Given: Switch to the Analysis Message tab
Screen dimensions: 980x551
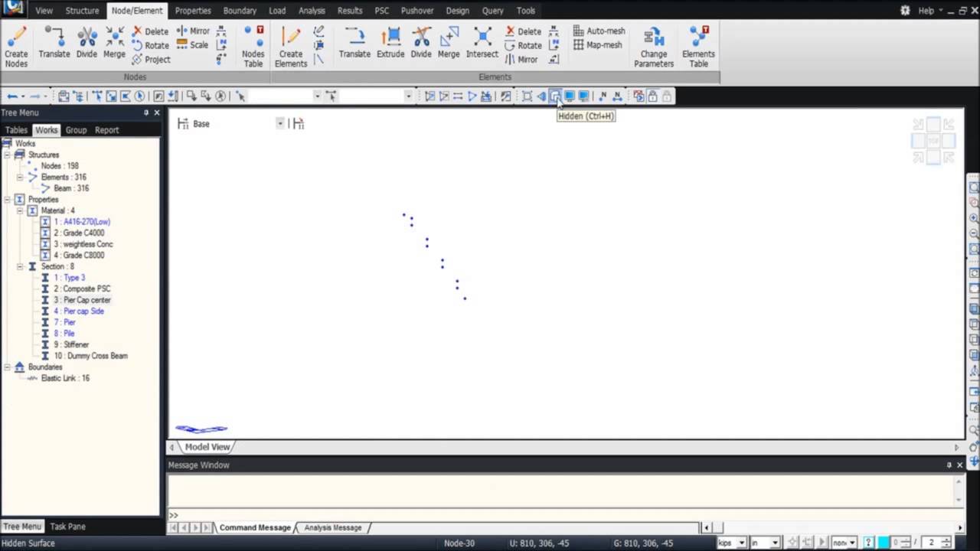Looking at the screenshot, I should click(x=332, y=527).
